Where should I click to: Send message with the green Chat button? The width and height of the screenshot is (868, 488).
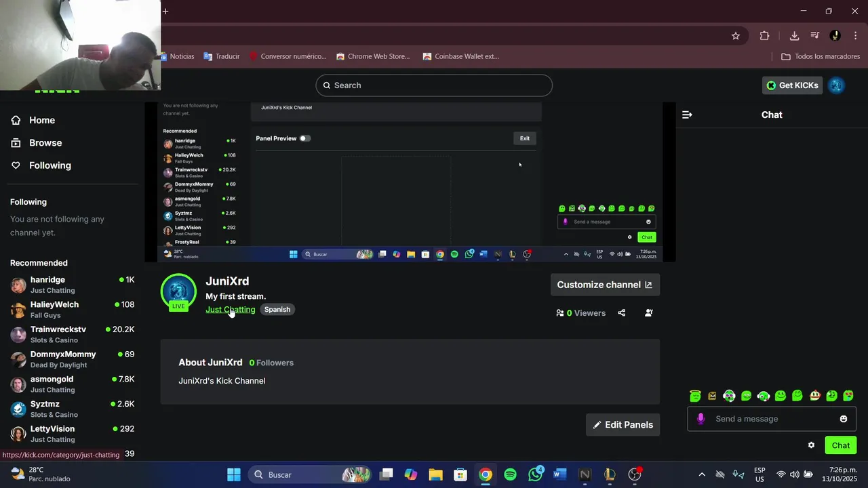coord(841,445)
